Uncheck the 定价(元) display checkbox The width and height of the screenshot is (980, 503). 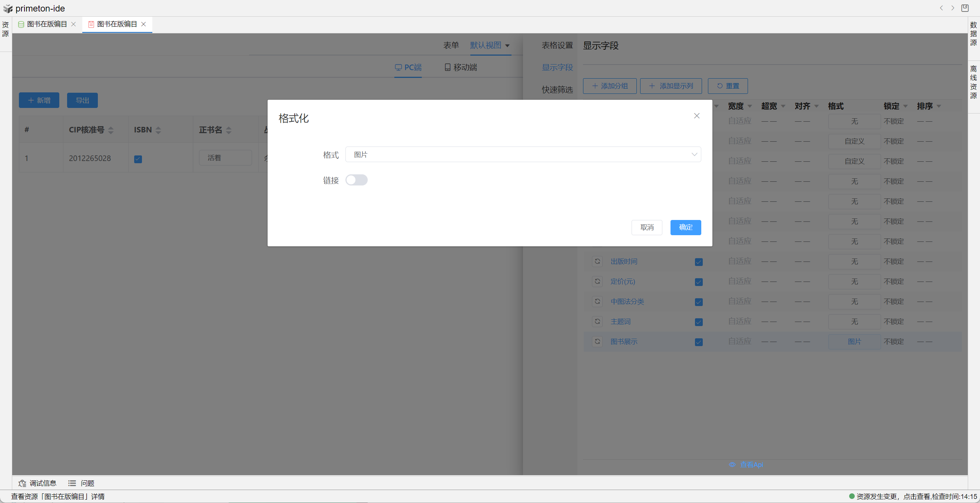tap(698, 282)
